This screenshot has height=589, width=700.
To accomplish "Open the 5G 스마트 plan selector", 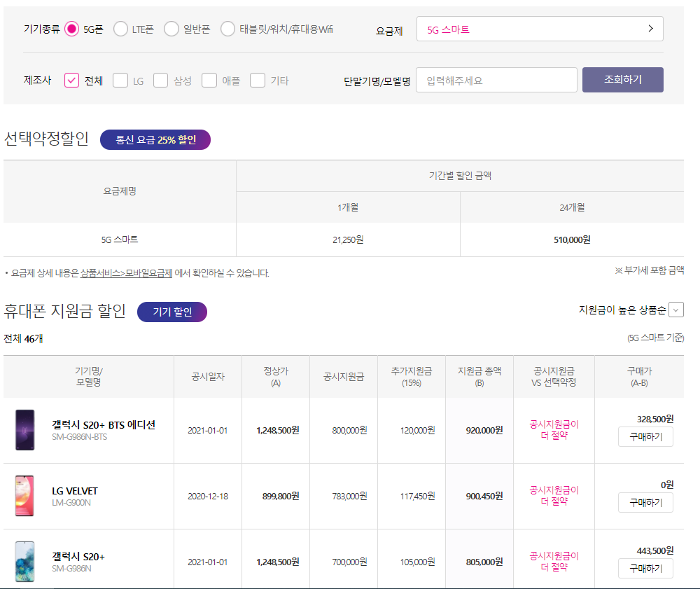I will click(540, 29).
